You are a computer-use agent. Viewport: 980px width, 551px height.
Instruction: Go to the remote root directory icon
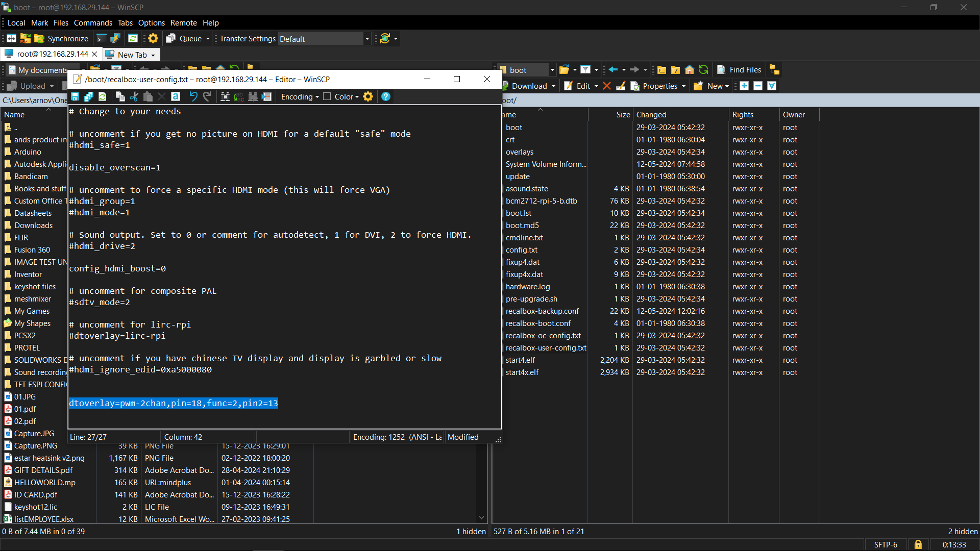[675, 70]
